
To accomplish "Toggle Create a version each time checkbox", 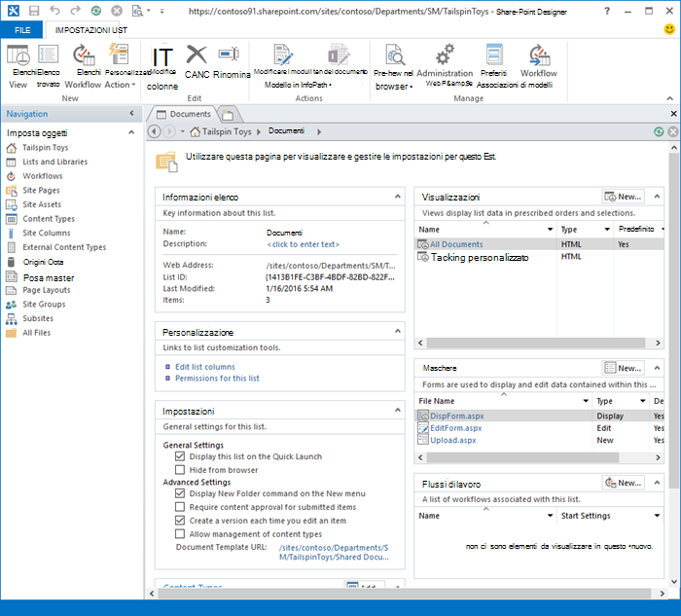I will (180, 520).
